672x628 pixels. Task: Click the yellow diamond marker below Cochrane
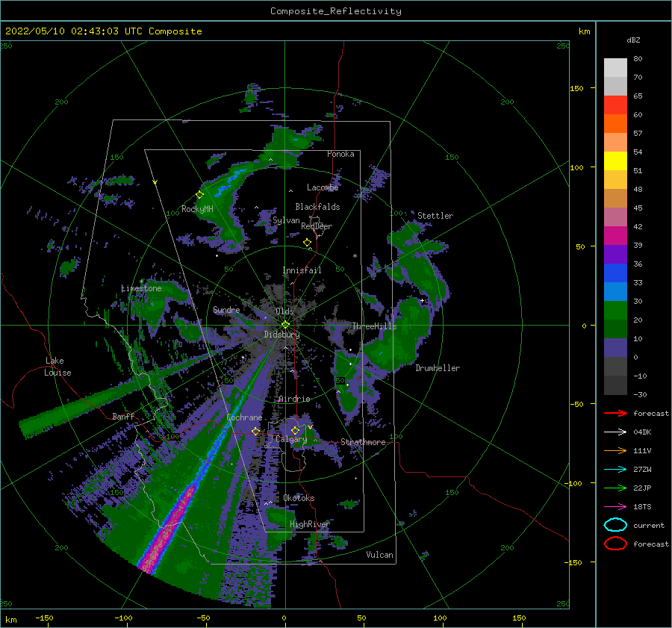(x=256, y=431)
